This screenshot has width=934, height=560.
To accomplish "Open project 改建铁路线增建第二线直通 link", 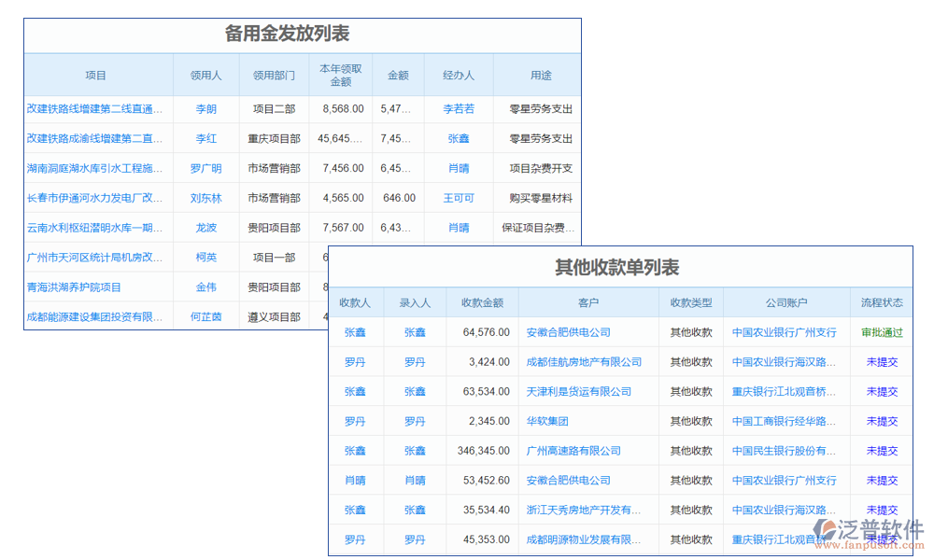I will pos(93,108).
